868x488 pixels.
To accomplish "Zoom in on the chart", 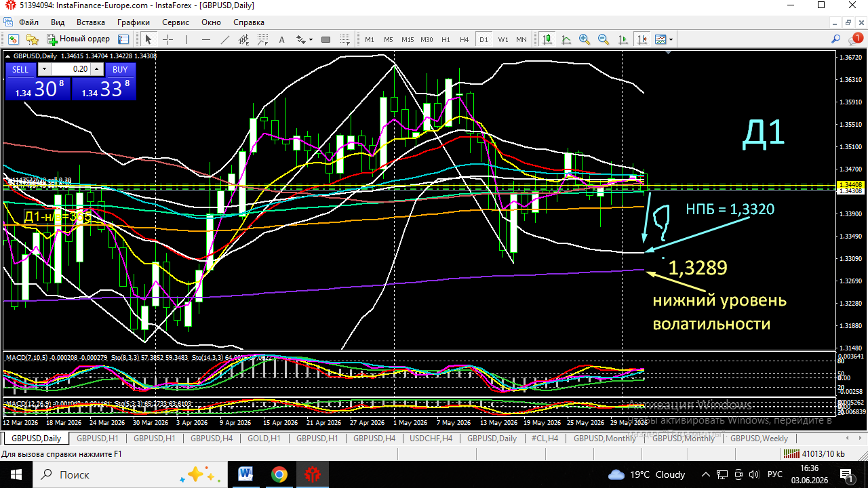I will tap(585, 39).
